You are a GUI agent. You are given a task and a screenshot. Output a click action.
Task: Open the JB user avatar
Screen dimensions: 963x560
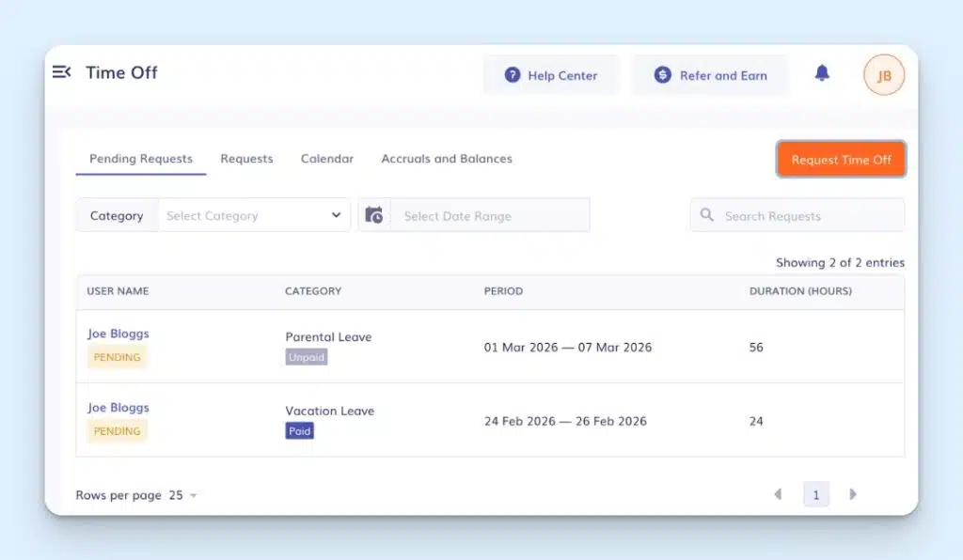point(883,75)
